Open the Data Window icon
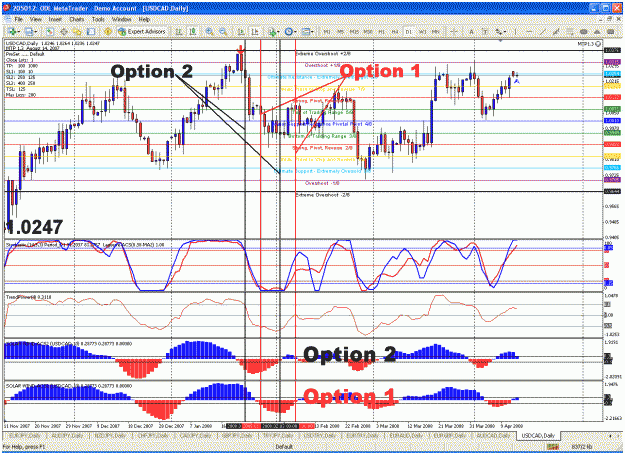Image resolution: width=625 pixels, height=453 pixels. pos(63,32)
